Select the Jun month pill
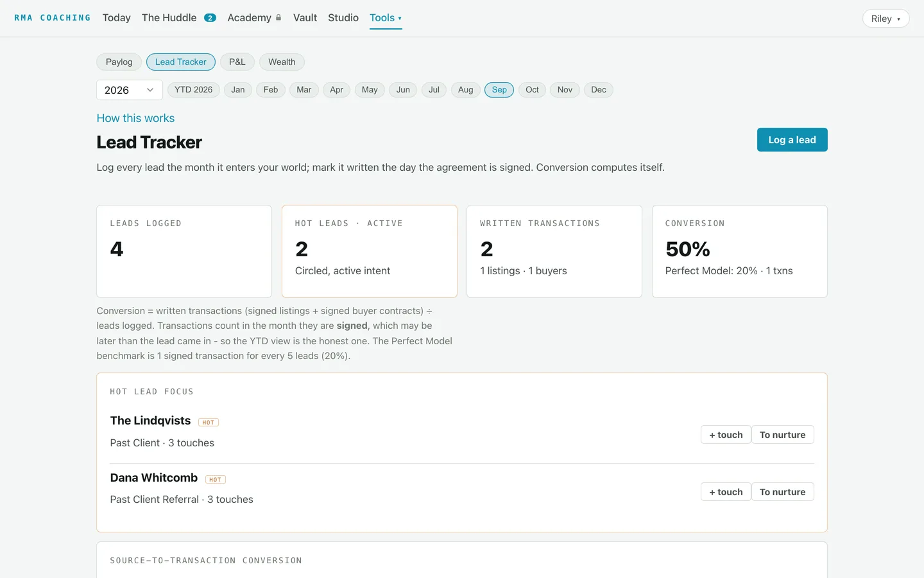 (403, 90)
